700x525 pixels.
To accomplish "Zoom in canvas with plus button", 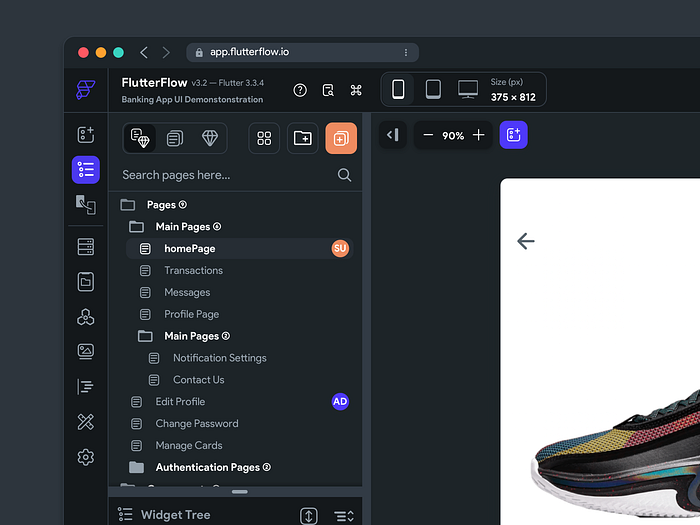I will [x=479, y=135].
